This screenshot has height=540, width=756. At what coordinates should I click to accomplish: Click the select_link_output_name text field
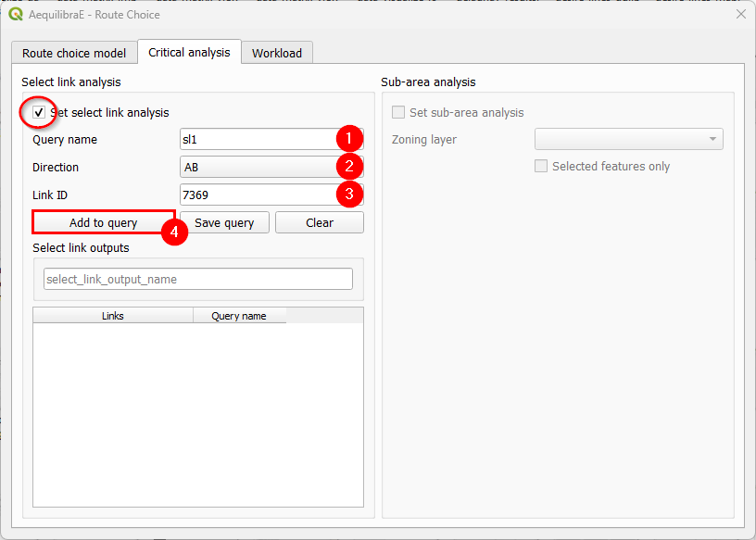click(198, 279)
